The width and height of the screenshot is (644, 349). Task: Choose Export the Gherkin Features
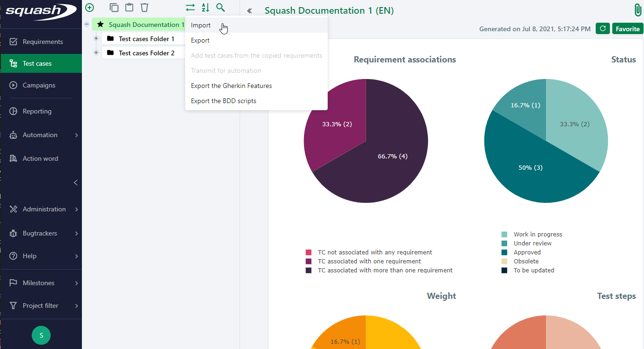coord(231,86)
